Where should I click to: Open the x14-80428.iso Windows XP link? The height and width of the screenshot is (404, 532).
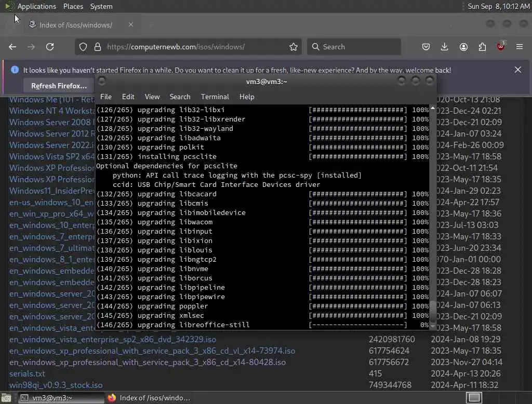click(x=147, y=362)
